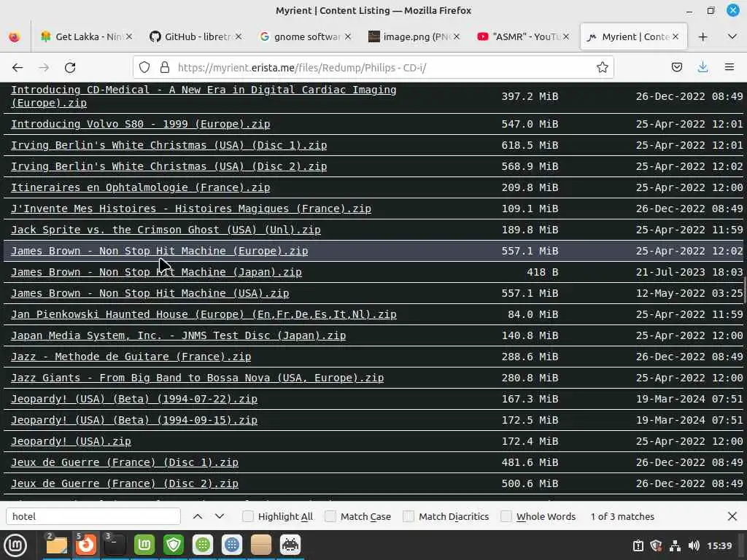The width and height of the screenshot is (747, 560).
Task: Close the image.png tab
Action: tap(457, 36)
